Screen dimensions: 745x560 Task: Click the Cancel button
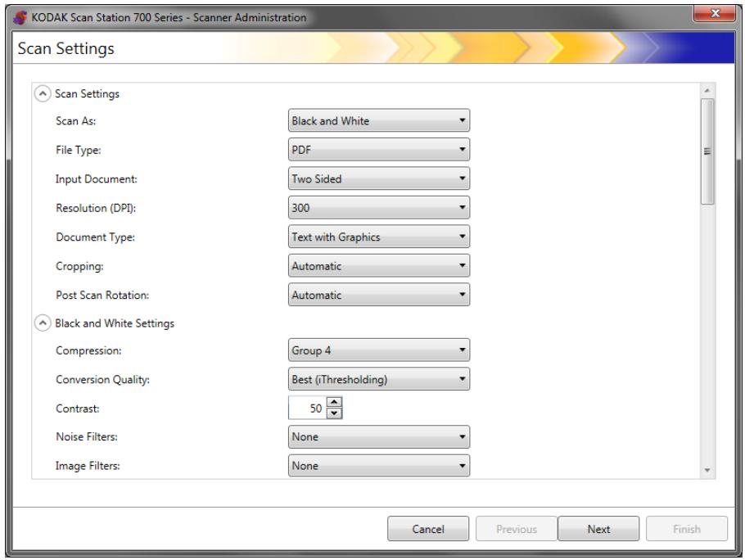[x=428, y=529]
